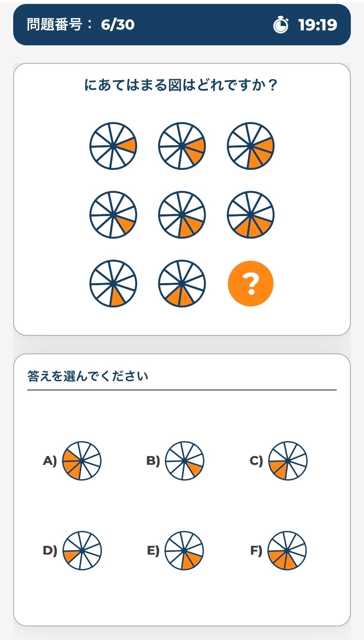Select answer option D pie

point(82,551)
